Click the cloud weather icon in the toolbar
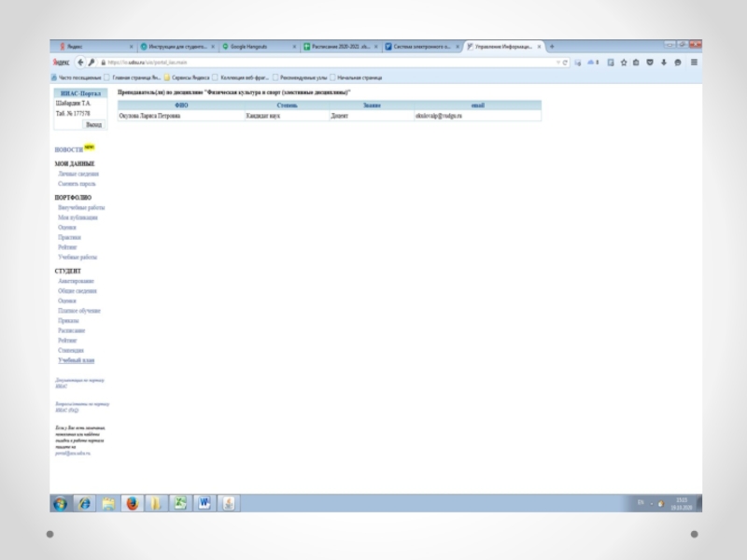The height and width of the screenshot is (560, 747). click(x=593, y=63)
